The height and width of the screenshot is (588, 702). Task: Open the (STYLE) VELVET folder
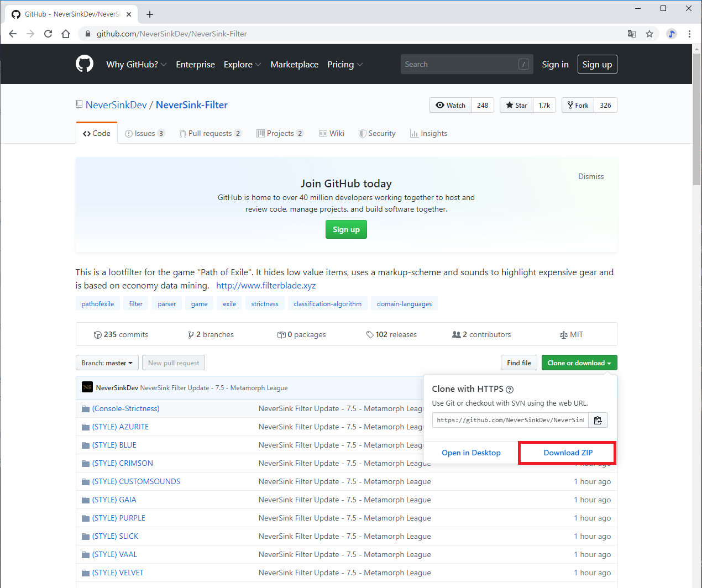click(118, 573)
